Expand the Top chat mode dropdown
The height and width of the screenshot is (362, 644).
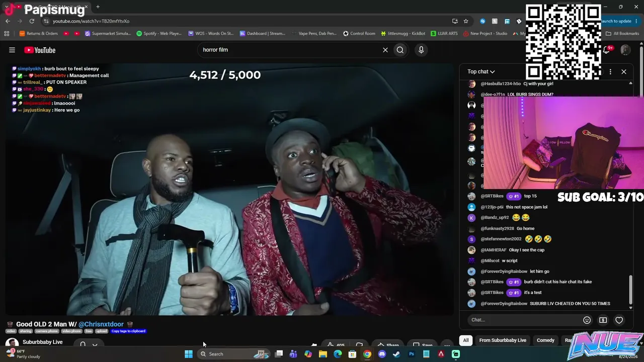tap(481, 71)
